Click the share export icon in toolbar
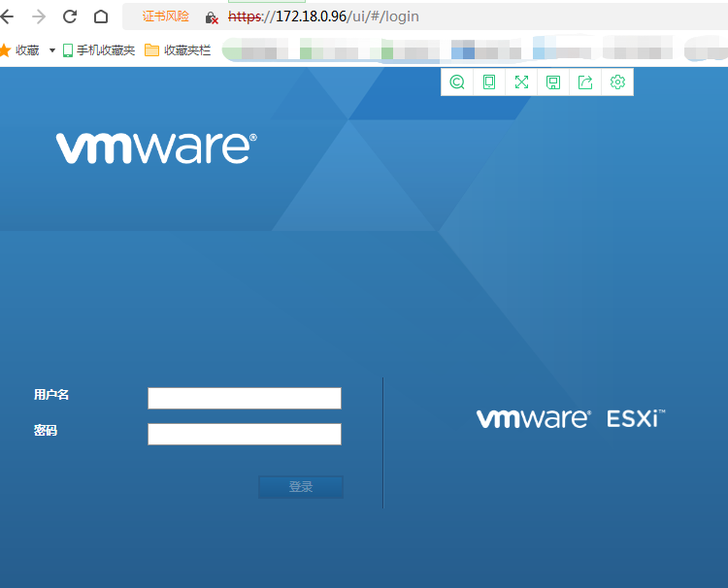 tap(585, 82)
